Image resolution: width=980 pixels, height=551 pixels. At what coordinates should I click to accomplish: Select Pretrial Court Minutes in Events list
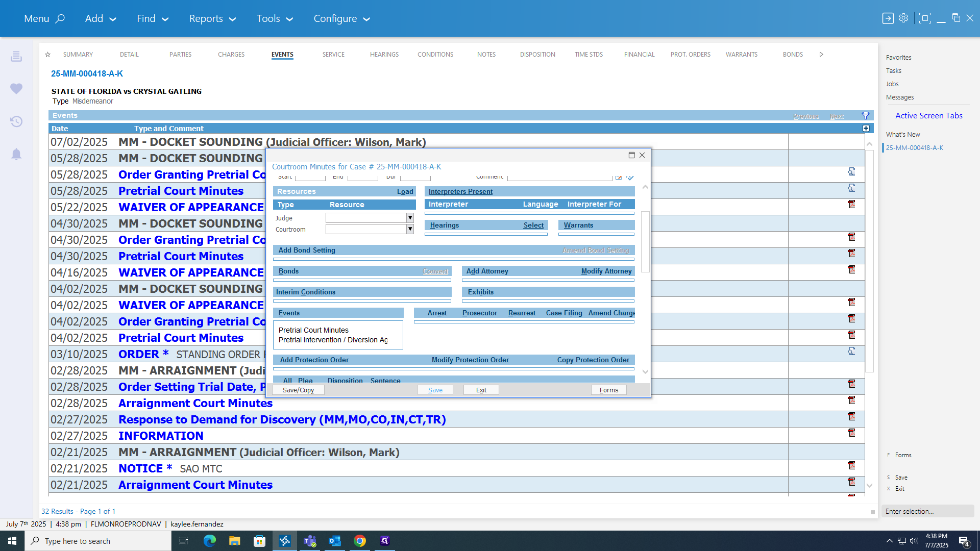313,330
